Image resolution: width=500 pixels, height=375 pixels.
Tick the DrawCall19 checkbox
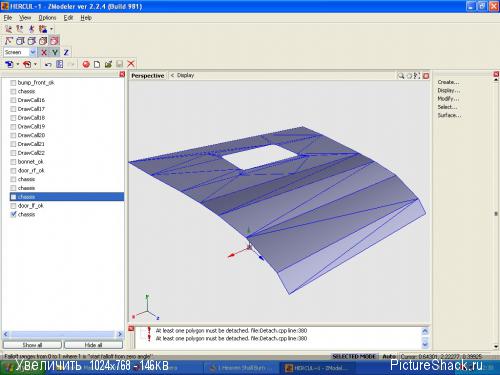13,127
